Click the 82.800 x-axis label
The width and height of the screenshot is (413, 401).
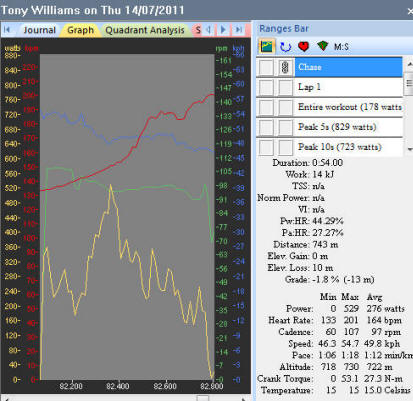click(212, 386)
